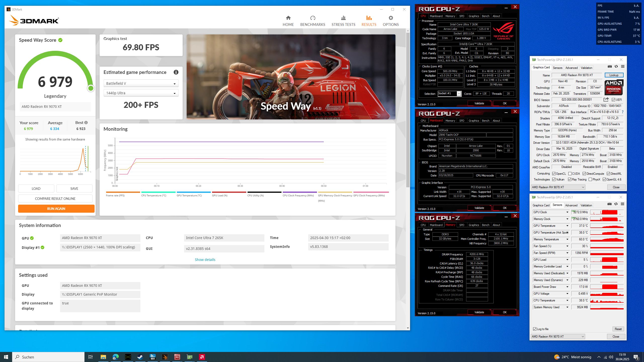Click RUN AGAIN button
This screenshot has width=644, height=362.
[x=56, y=209]
